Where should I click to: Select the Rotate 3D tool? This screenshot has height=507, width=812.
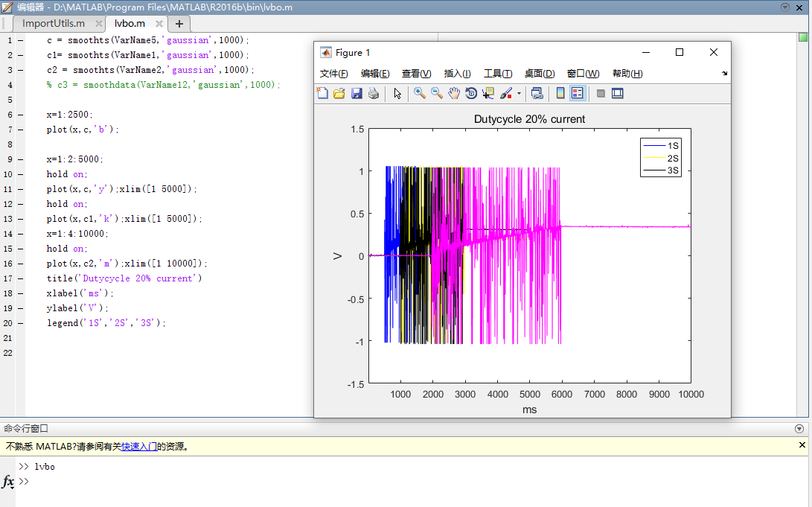pos(470,93)
